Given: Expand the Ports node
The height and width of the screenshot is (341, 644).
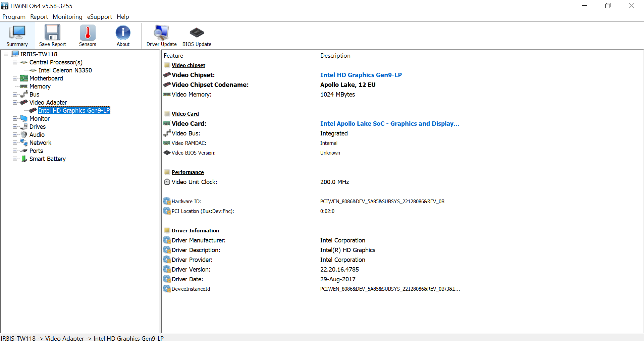Looking at the screenshot, I should pos(15,151).
